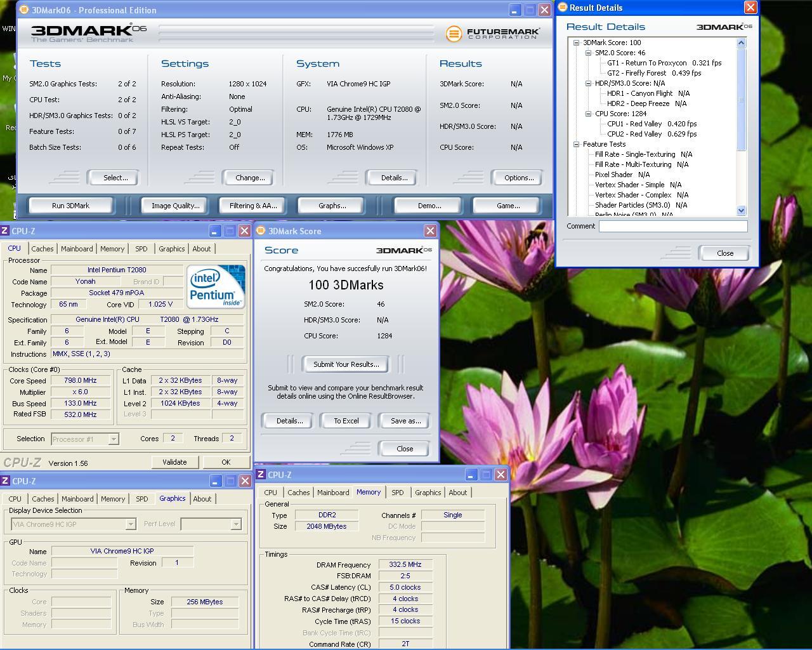Select Vertex Shader - Complex row
Viewport: 812px width, 650px height.
(x=641, y=195)
